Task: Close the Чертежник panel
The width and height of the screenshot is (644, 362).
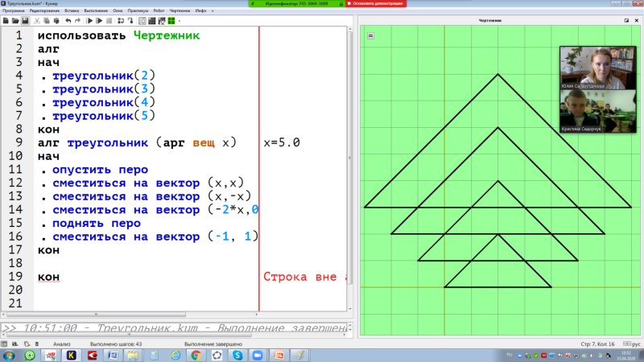Action: tap(637, 20)
